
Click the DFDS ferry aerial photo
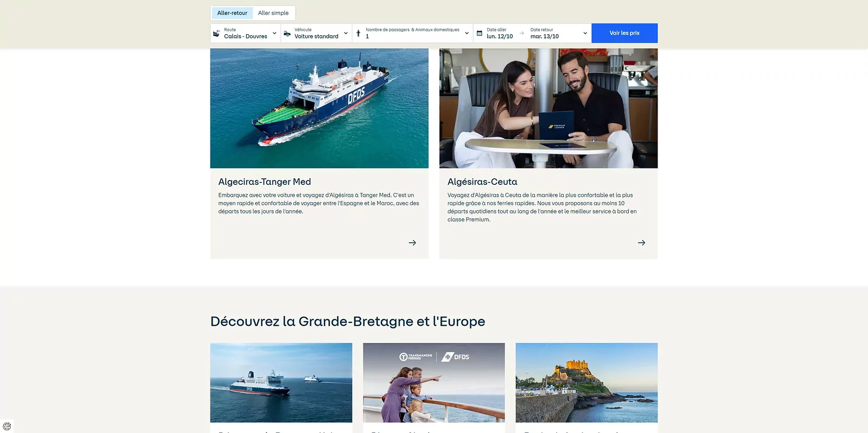tap(320, 108)
